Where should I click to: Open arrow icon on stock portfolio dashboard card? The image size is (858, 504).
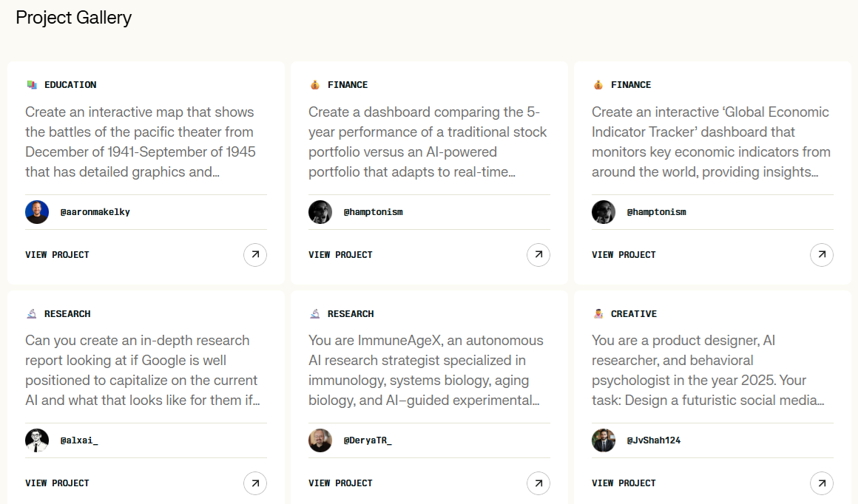pos(538,255)
